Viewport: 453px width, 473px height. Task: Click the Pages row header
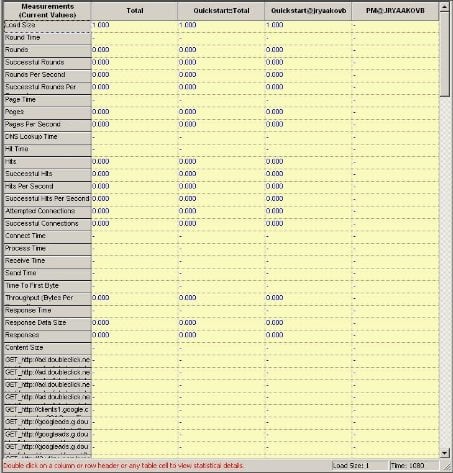[x=47, y=113]
